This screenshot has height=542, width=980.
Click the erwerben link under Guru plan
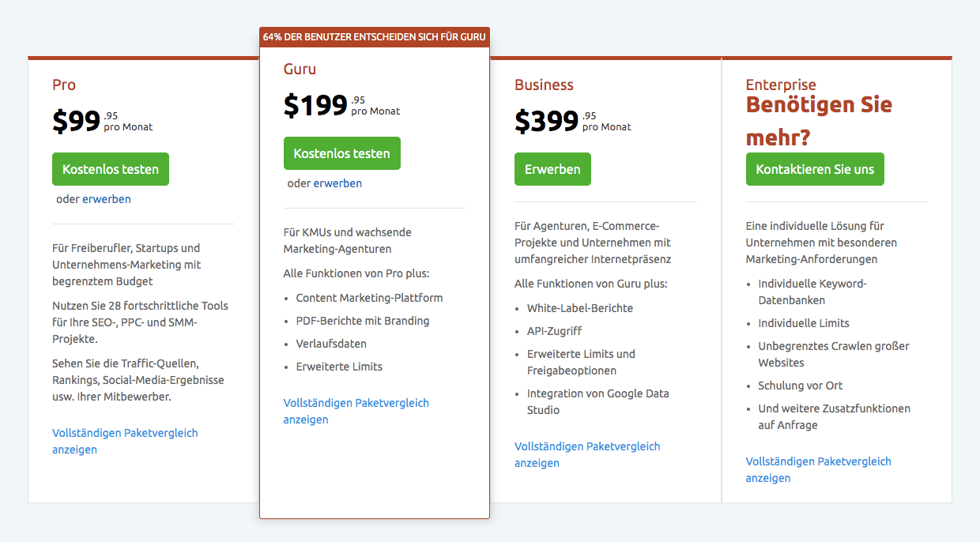point(337,183)
